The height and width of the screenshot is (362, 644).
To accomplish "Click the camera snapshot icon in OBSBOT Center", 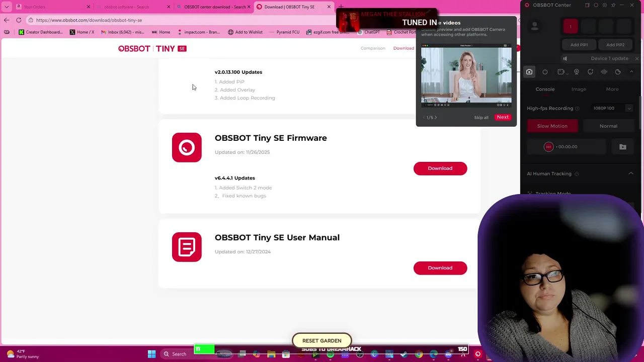I will [529, 72].
